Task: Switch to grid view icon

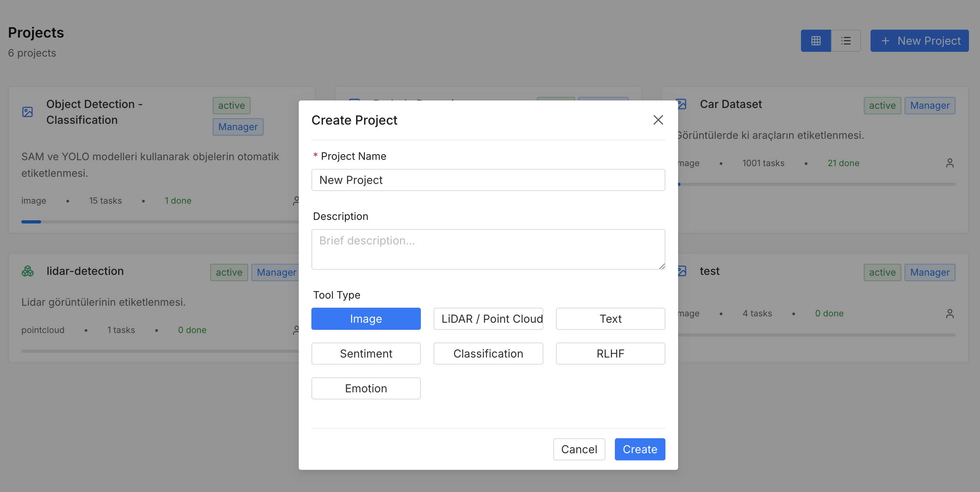Action: 816,41
